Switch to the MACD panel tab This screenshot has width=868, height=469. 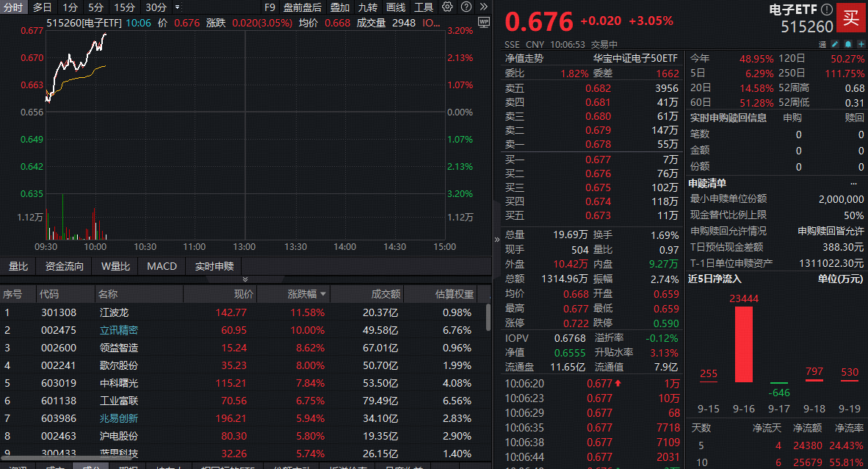pos(161,266)
